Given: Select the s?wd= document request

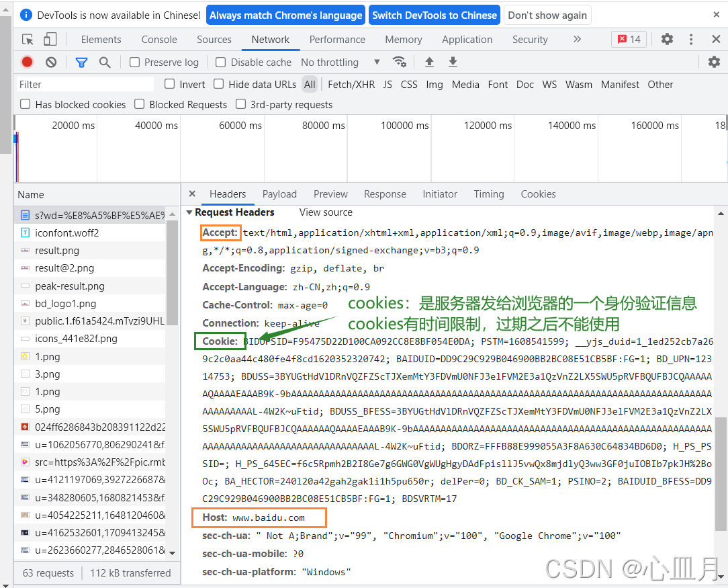Looking at the screenshot, I should click(x=89, y=216).
